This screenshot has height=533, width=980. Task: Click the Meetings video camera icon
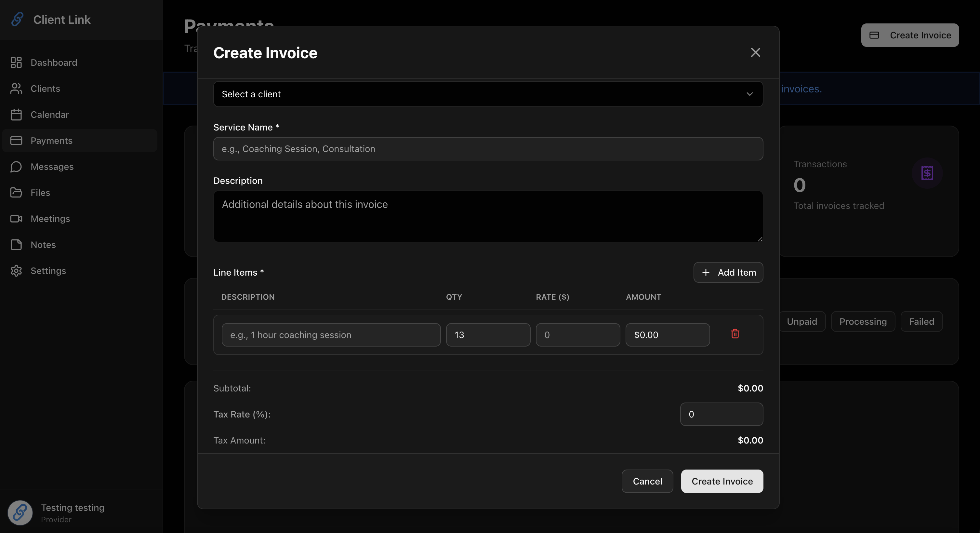point(16,219)
